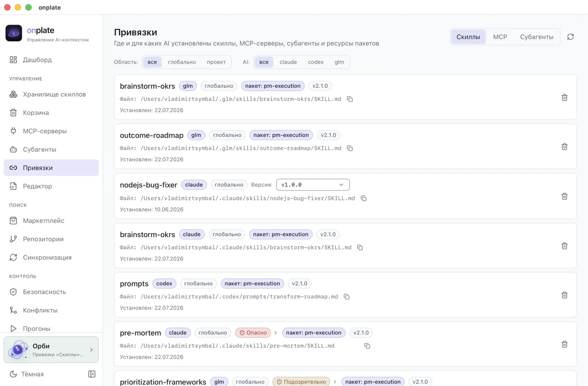Click the nodejs-bug-fixer skill title
The height and width of the screenshot is (386, 588).
pyautogui.click(x=148, y=185)
